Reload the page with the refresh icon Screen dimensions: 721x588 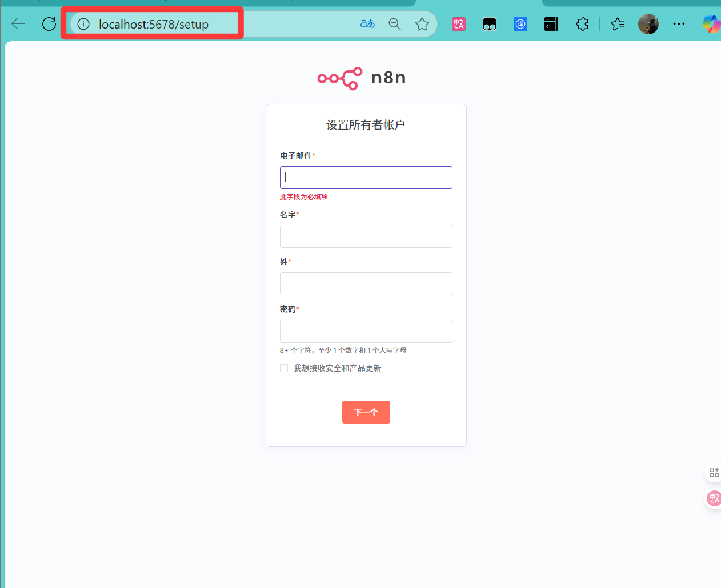coord(49,24)
